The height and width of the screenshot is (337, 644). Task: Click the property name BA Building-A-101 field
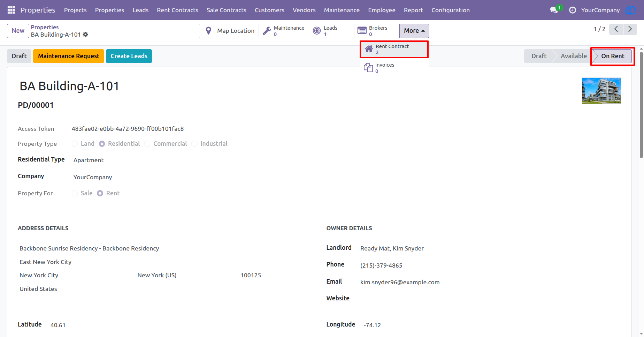[69, 86]
